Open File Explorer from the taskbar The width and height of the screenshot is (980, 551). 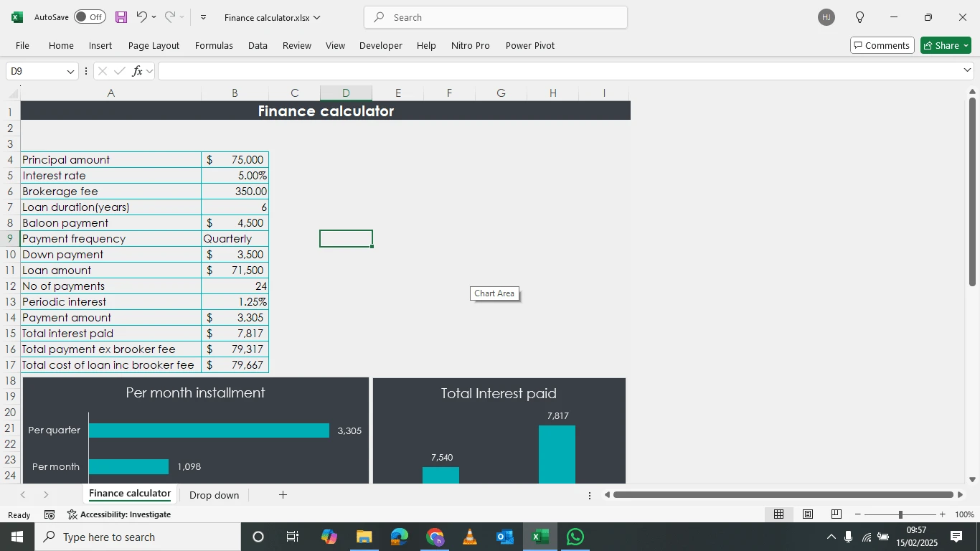pyautogui.click(x=364, y=537)
